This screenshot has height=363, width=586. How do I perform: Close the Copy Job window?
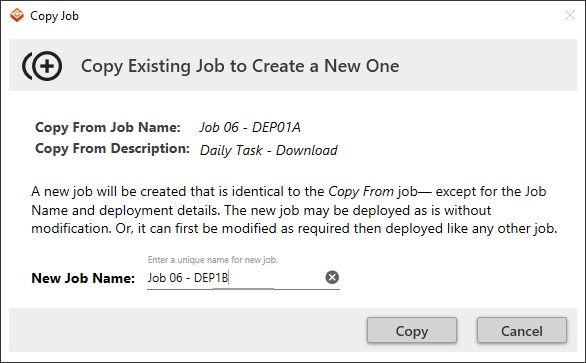[570, 15]
